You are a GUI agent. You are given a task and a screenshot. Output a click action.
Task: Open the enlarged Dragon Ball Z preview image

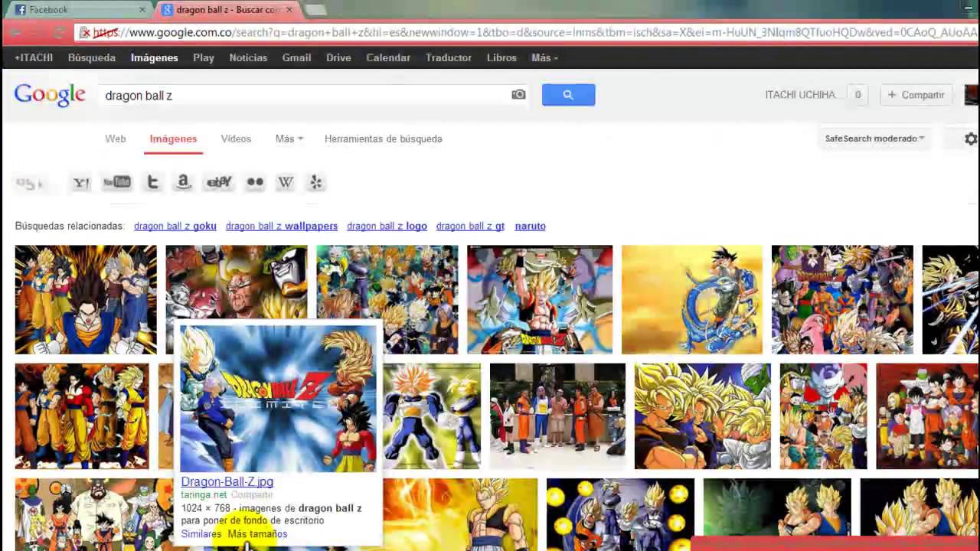coord(279,399)
